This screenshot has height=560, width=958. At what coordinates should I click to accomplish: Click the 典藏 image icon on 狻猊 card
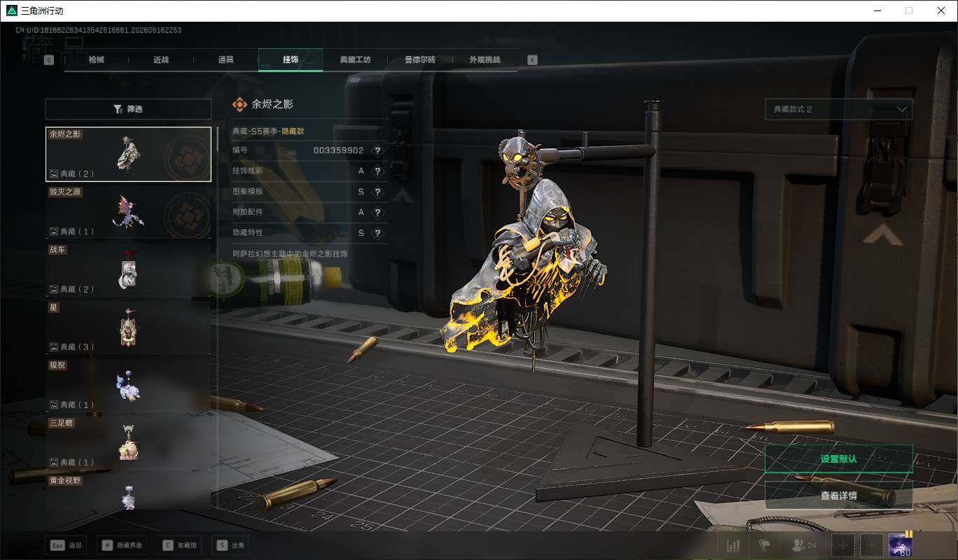tap(54, 405)
